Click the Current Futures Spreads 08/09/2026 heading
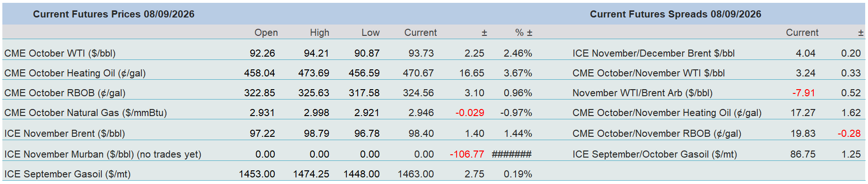This screenshot has height=184, width=868. pyautogui.click(x=675, y=14)
